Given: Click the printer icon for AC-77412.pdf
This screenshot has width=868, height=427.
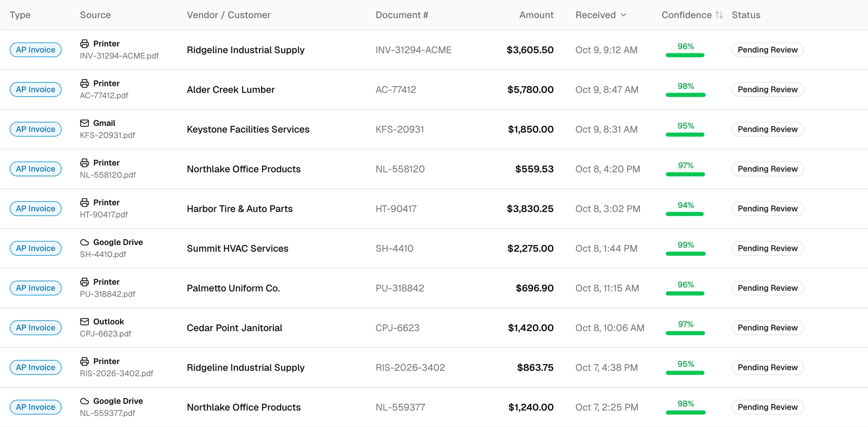Looking at the screenshot, I should pos(85,83).
